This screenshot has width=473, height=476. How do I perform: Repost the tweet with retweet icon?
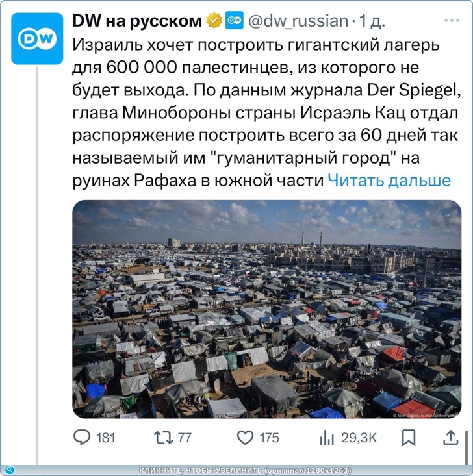click(x=164, y=438)
